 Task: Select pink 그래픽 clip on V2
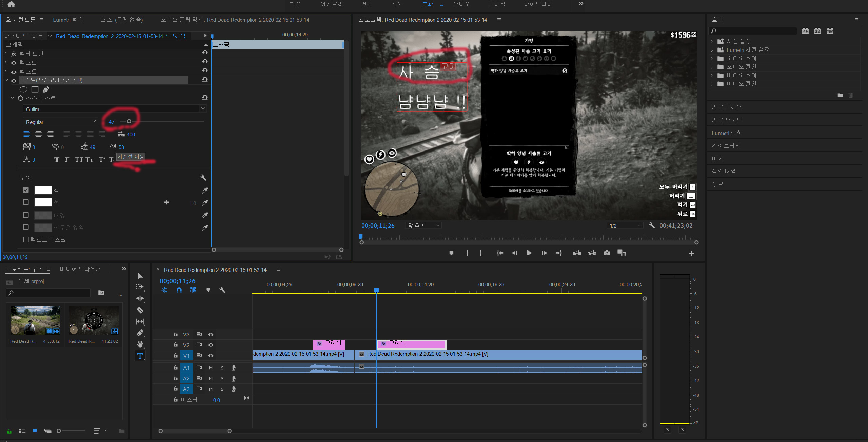328,344
